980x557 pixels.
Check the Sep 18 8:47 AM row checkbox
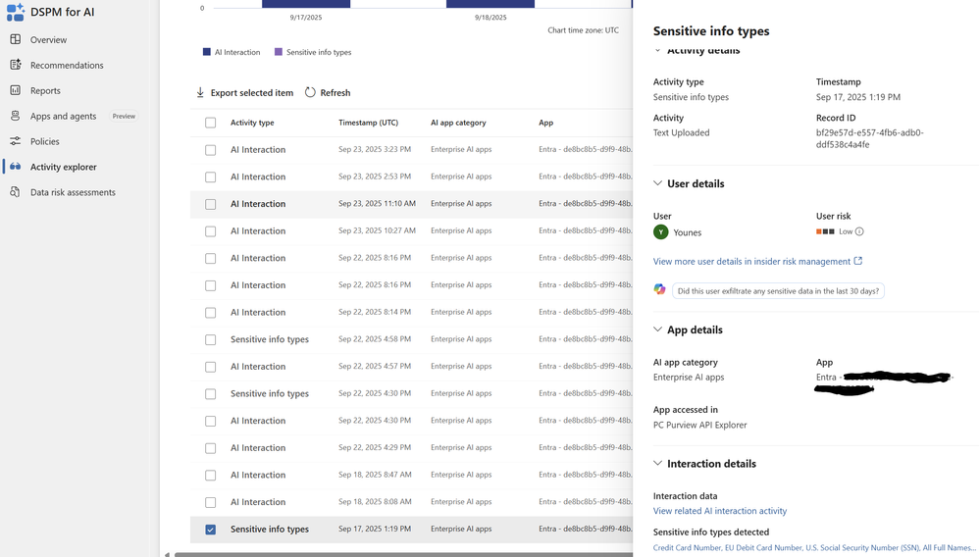click(211, 476)
